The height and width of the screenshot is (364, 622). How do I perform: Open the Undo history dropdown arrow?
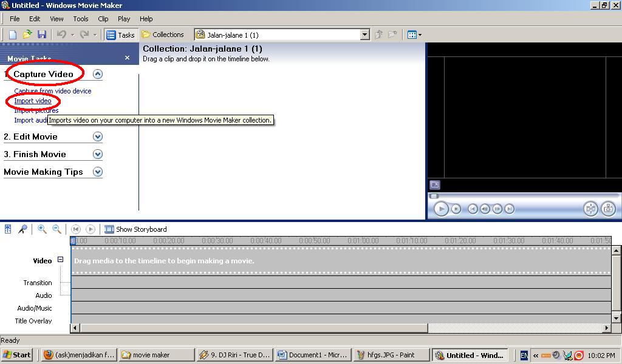[72, 35]
